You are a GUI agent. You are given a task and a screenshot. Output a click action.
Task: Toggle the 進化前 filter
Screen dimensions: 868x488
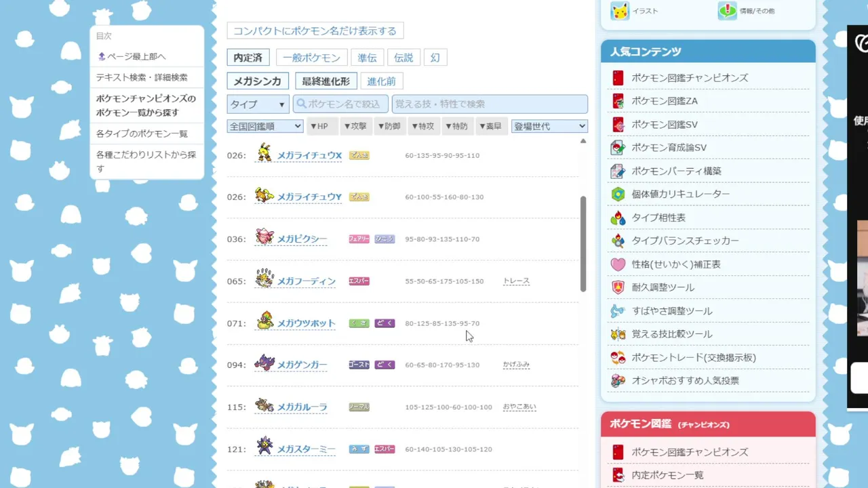pos(382,81)
